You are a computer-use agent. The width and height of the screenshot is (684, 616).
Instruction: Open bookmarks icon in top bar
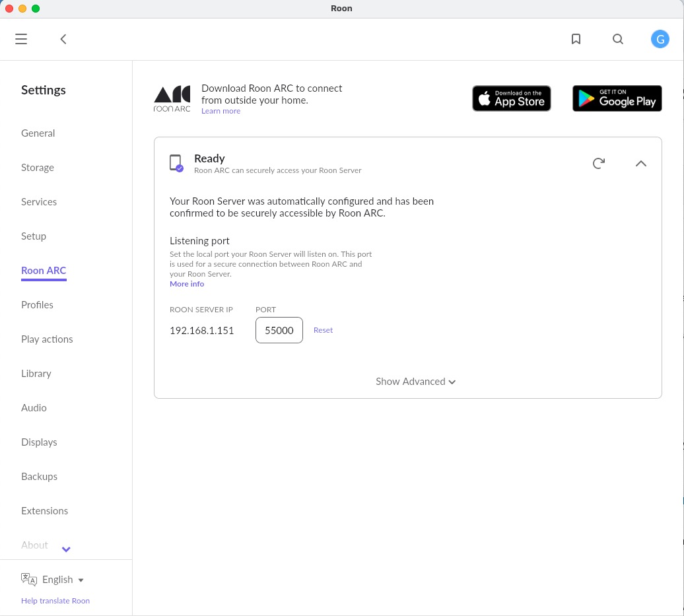point(576,39)
